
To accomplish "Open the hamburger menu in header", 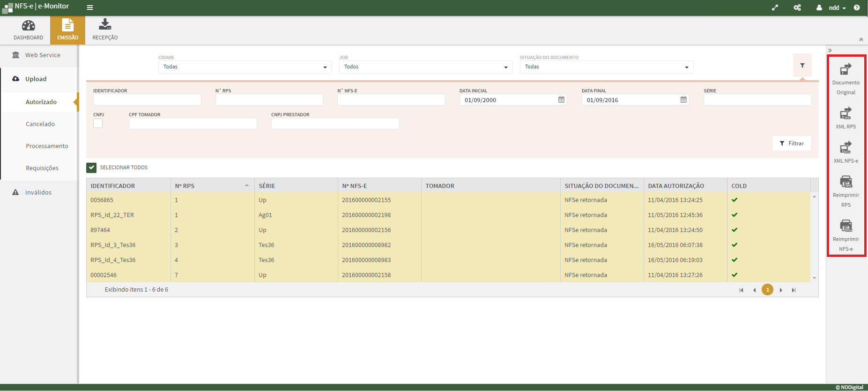I will pyautogui.click(x=90, y=8).
